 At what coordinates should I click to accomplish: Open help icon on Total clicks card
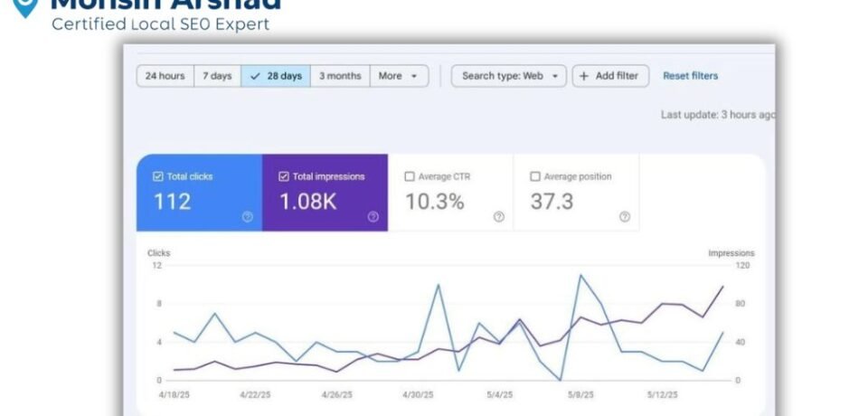coord(248,217)
